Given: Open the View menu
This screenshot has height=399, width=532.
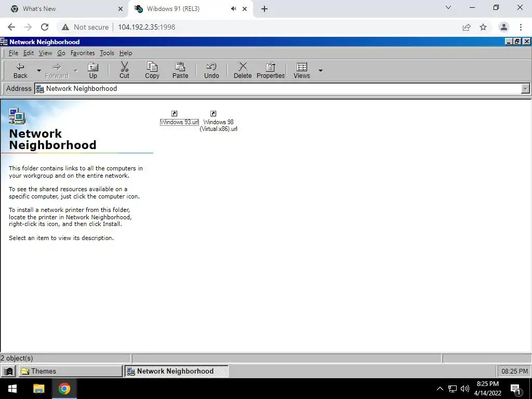Looking at the screenshot, I should pos(46,53).
